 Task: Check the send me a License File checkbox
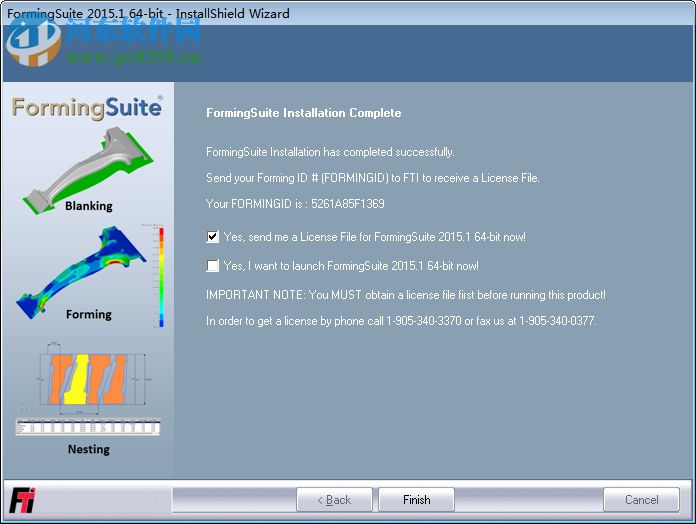(213, 237)
